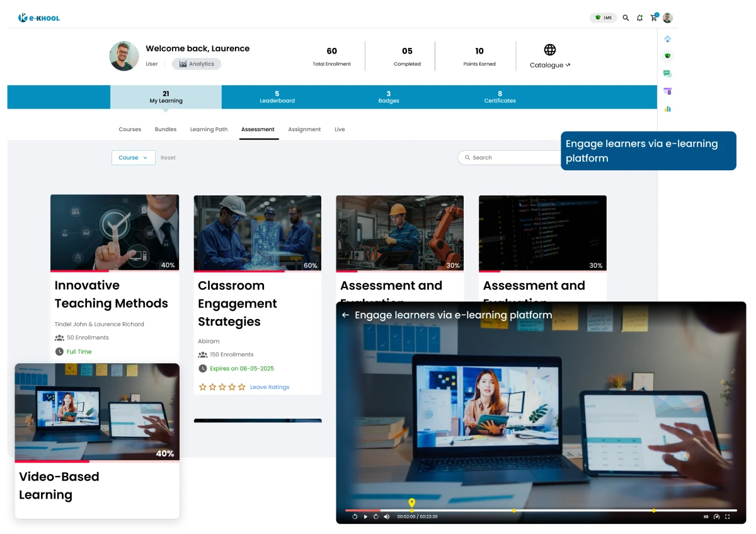
Task: Select the graduation cap learning icon in sidebar
Action: point(668,55)
